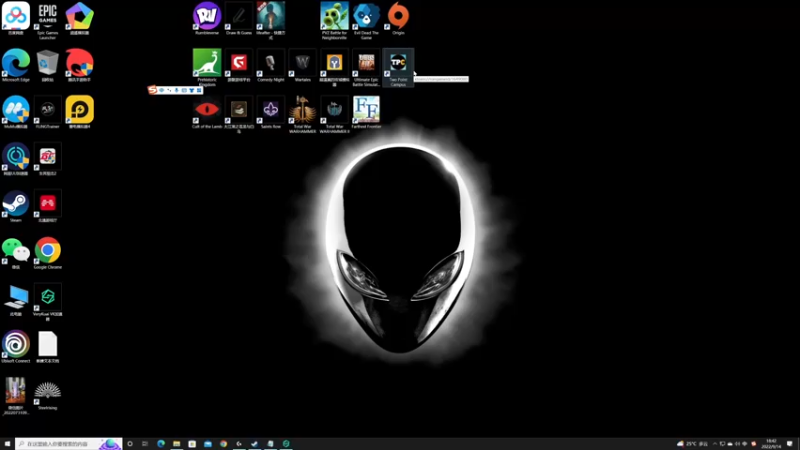Image resolution: width=800 pixels, height=450 pixels.
Task: Open the Wartales game shortcut
Action: (x=303, y=63)
